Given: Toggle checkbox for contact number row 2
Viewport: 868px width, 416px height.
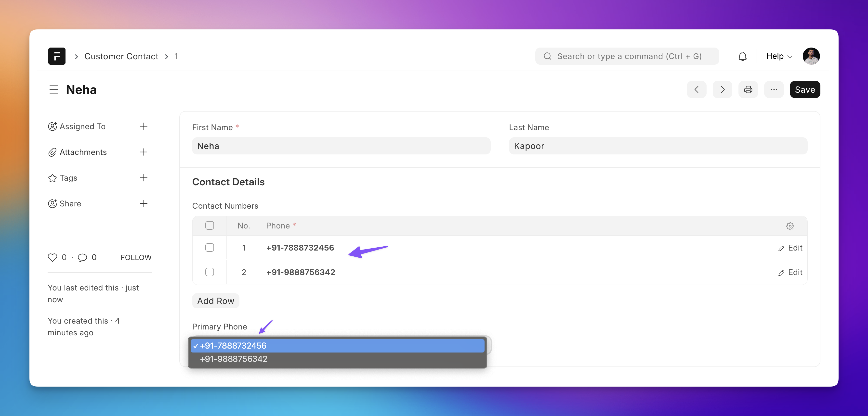Looking at the screenshot, I should (210, 272).
